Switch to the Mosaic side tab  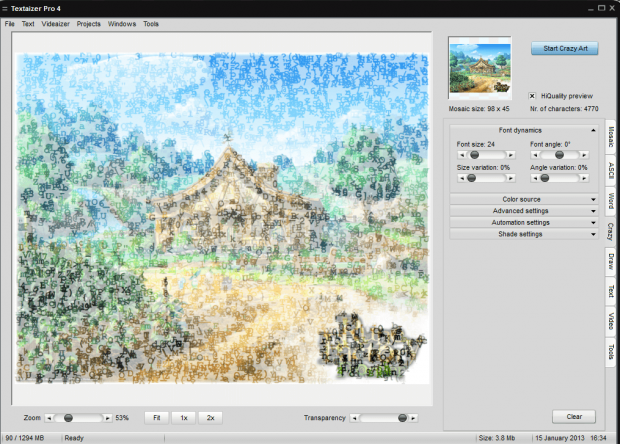[611, 137]
